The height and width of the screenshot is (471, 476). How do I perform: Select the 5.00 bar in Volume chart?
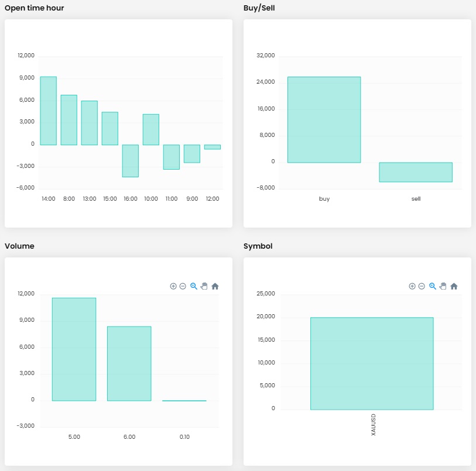[74, 349]
